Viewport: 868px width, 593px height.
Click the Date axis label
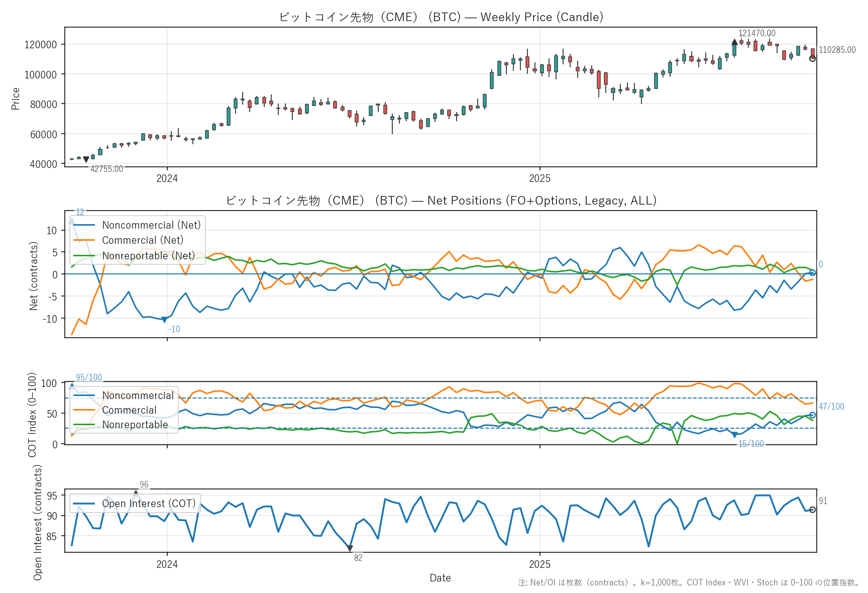(440, 578)
